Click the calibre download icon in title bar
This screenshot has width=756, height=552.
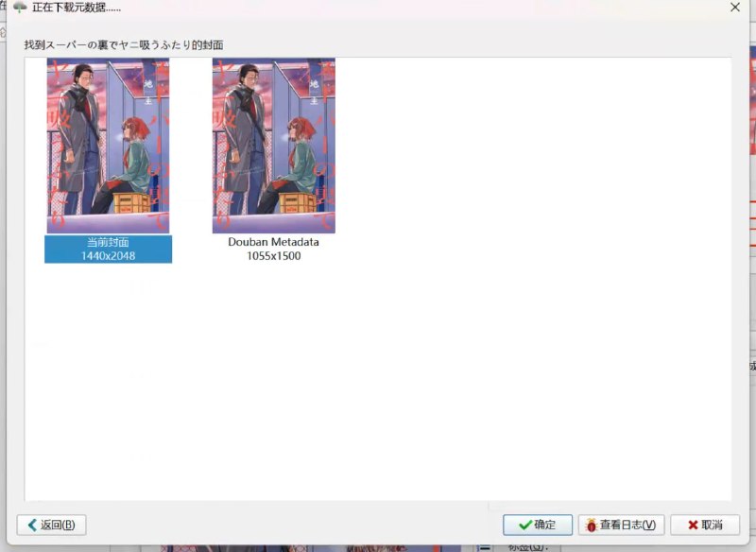[20, 8]
